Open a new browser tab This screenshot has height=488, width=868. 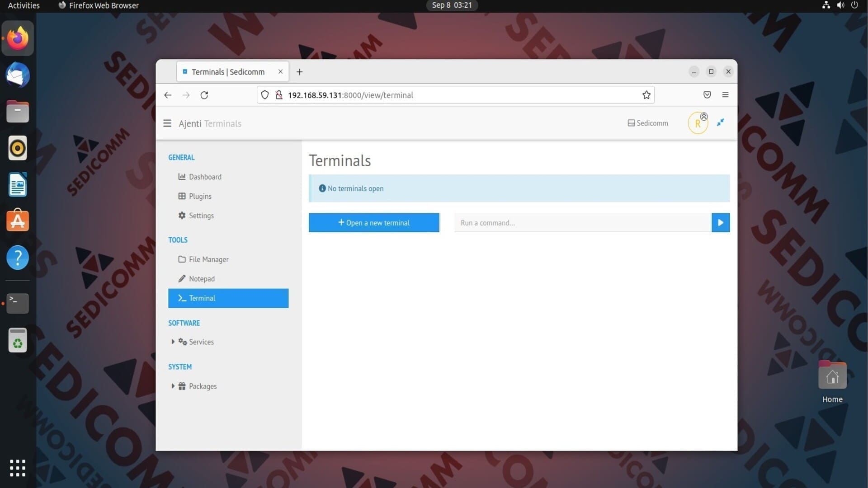tap(299, 72)
